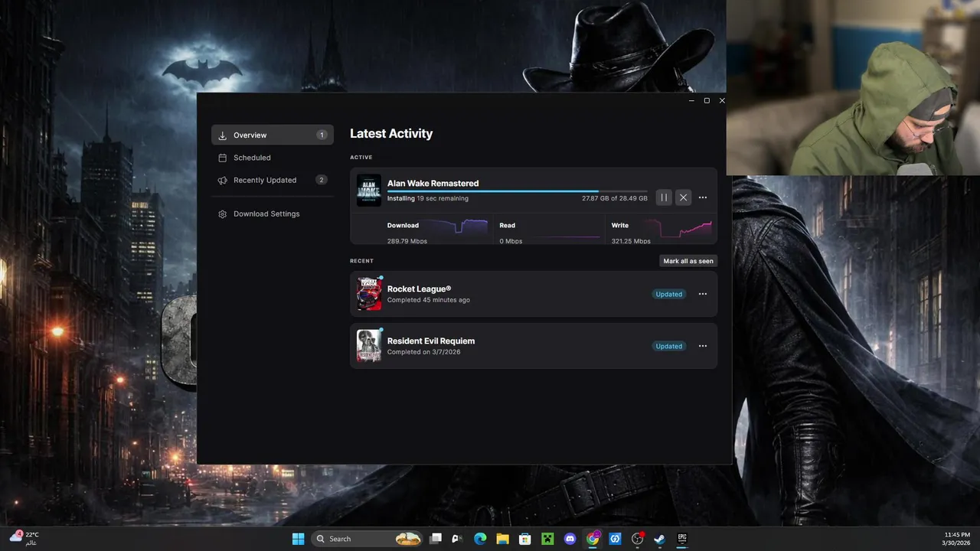
Task: Select the Overview tab in sidebar
Action: (x=273, y=135)
